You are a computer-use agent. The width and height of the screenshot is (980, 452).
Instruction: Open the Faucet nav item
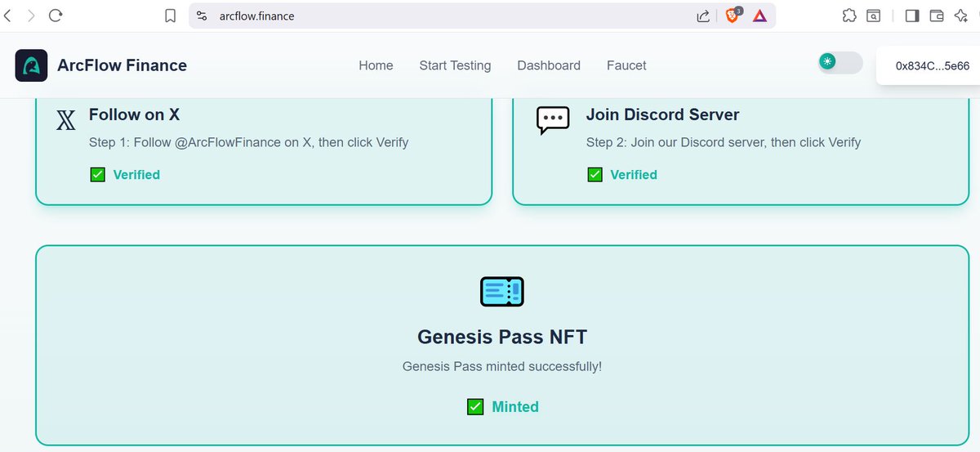(x=626, y=65)
